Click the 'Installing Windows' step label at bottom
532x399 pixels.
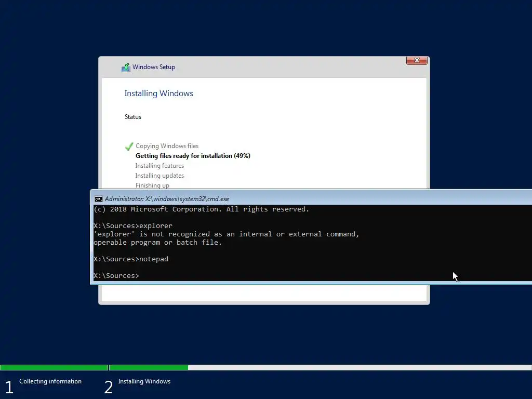(x=144, y=381)
